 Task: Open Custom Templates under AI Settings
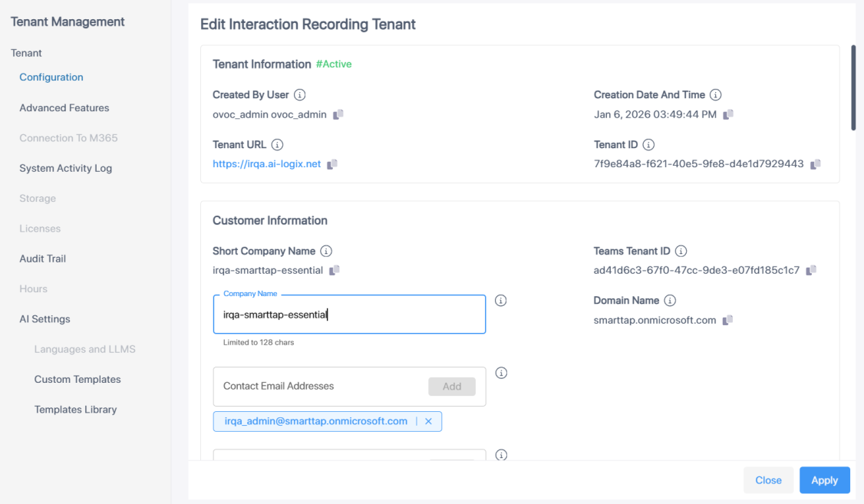click(x=77, y=380)
